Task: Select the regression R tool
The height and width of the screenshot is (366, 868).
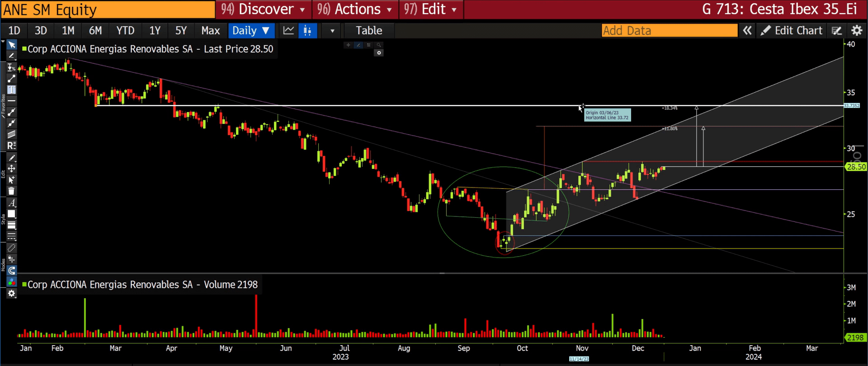Action: (x=12, y=145)
